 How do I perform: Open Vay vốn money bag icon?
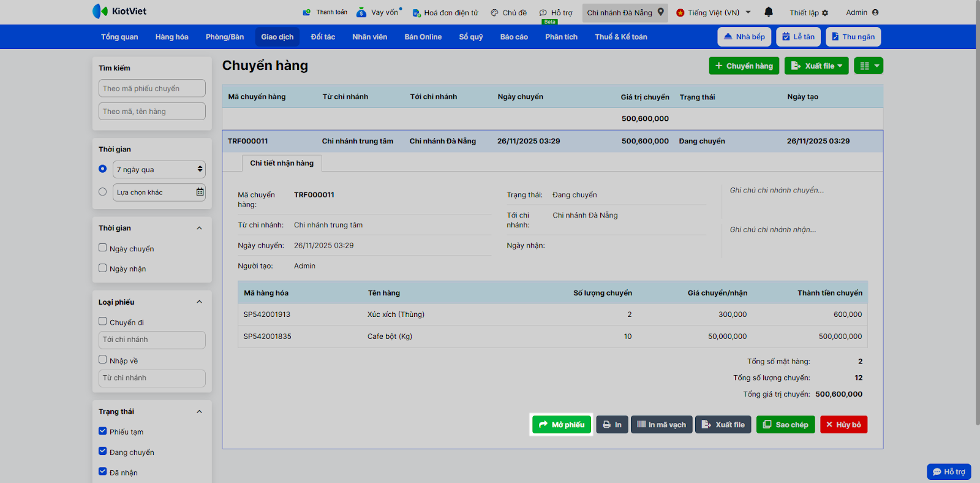click(361, 12)
